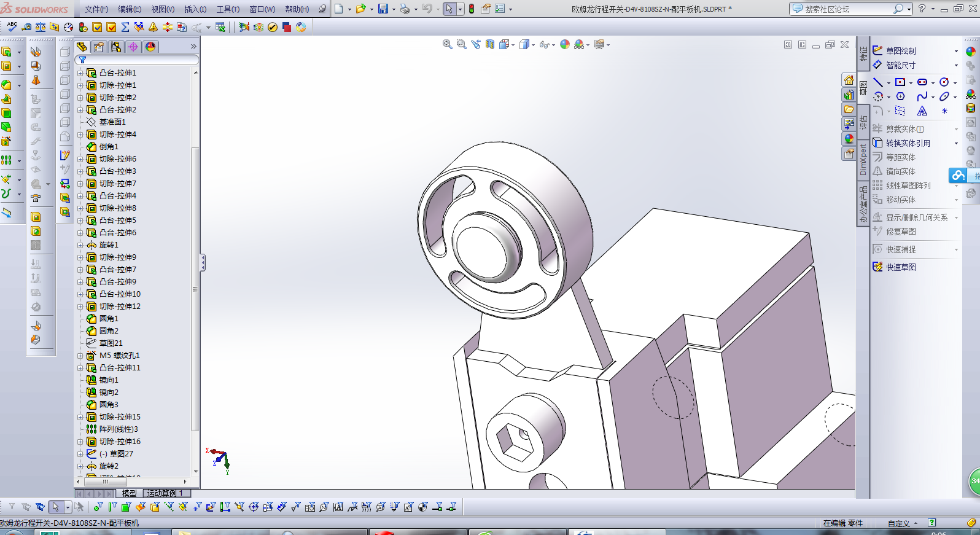Image resolution: width=980 pixels, height=535 pixels.
Task: Open the 插入(I) menu
Action: [x=195, y=9]
